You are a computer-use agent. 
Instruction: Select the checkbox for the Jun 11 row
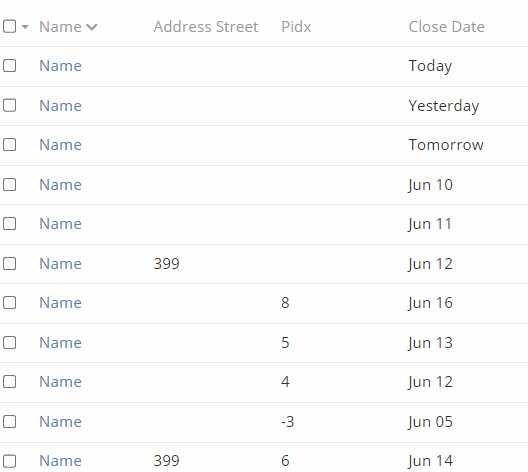point(9,224)
